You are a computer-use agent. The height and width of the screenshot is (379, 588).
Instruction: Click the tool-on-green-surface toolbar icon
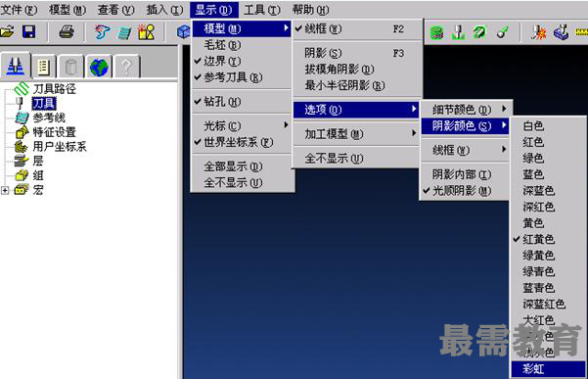pos(458,32)
